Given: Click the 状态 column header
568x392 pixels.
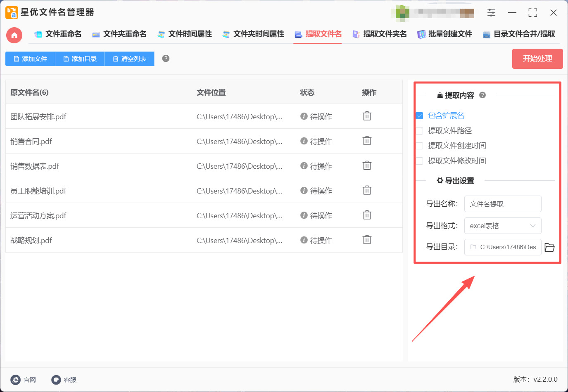Looking at the screenshot, I should (307, 92).
